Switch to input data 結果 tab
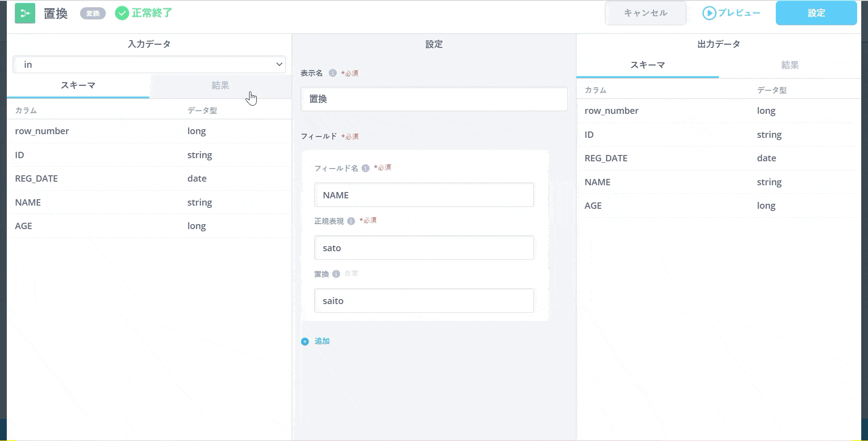Screen dimensions: 868x441 (220, 85)
